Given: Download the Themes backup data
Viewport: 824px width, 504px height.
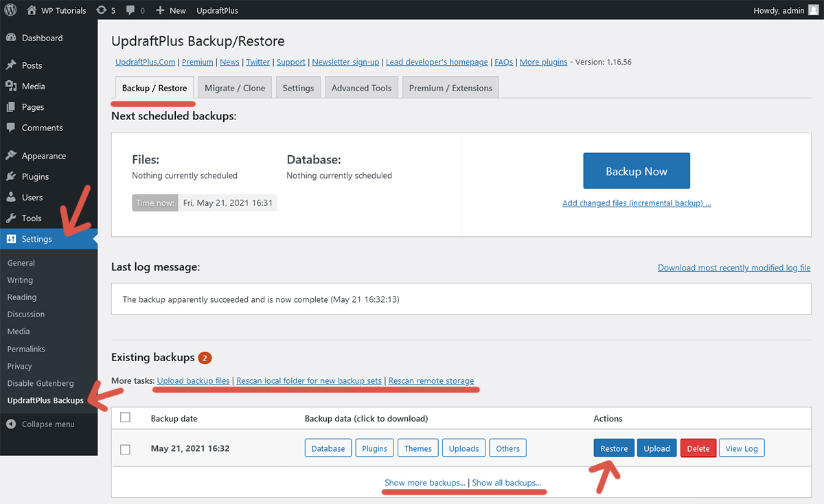Looking at the screenshot, I should pyautogui.click(x=417, y=448).
